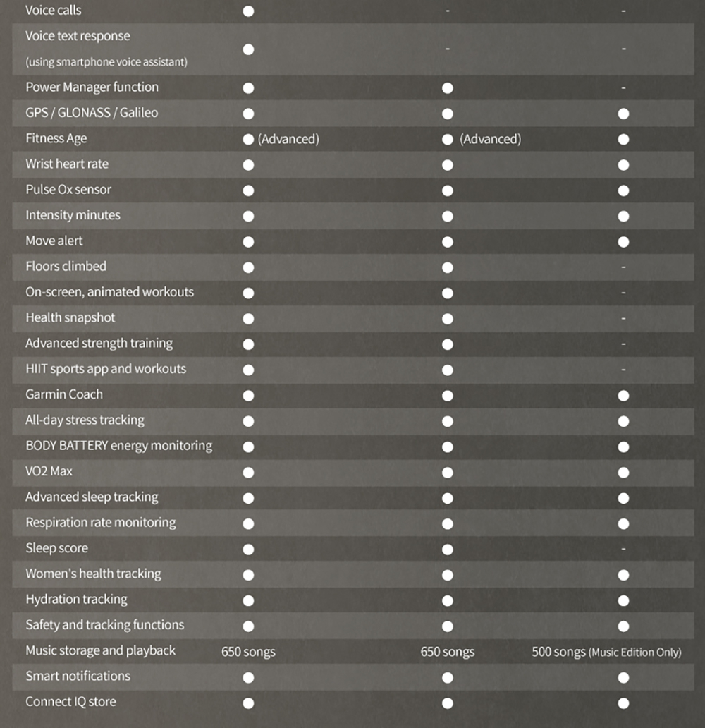Screen dimensions: 705x728
Task: Click the Power Manager function second-column dot
Action: 448,88
